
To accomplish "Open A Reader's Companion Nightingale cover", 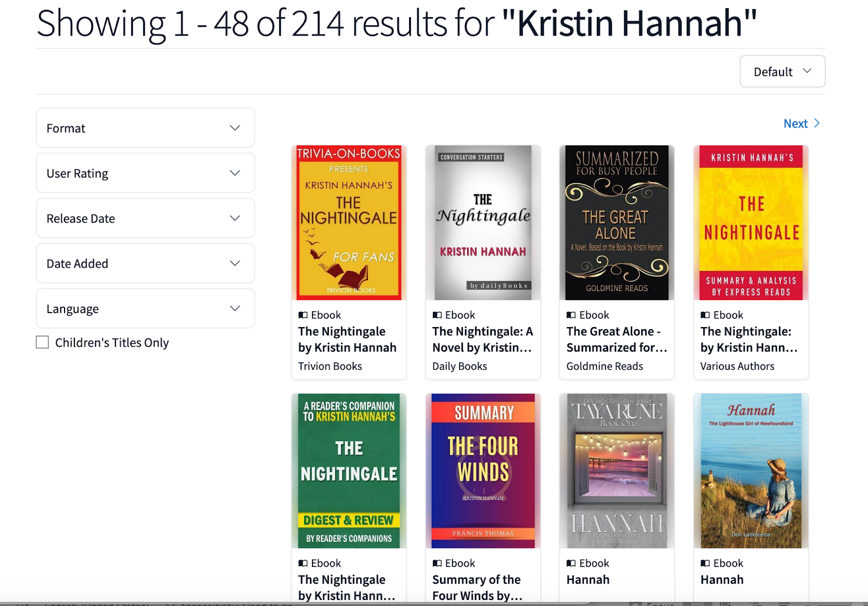I will point(349,471).
